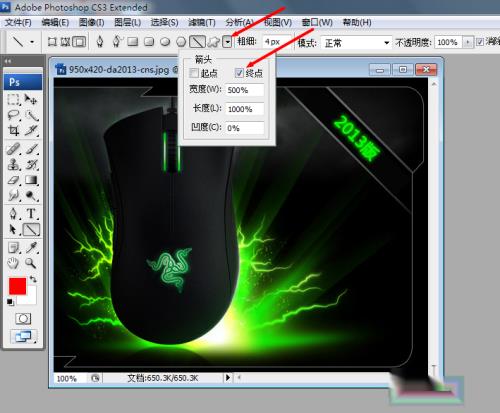Open the 图层(L) menu
The width and height of the screenshot is (500, 413).
tap(128, 23)
